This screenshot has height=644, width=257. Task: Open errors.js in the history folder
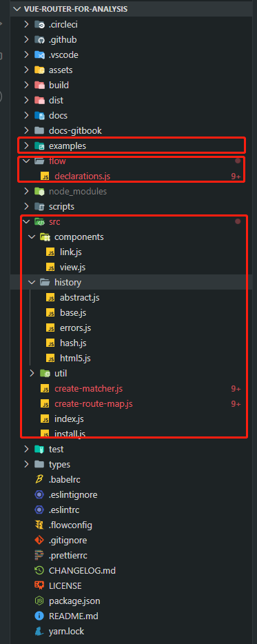click(76, 328)
